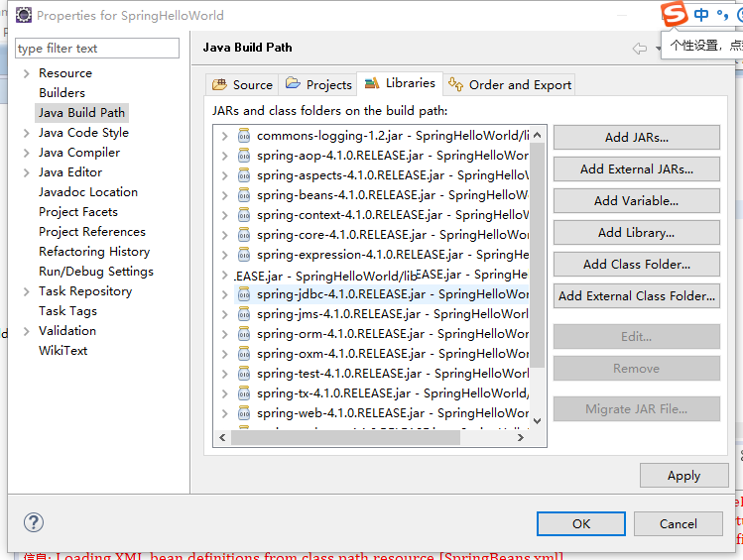
Task: Expand the Resource tree node
Action: (27, 73)
